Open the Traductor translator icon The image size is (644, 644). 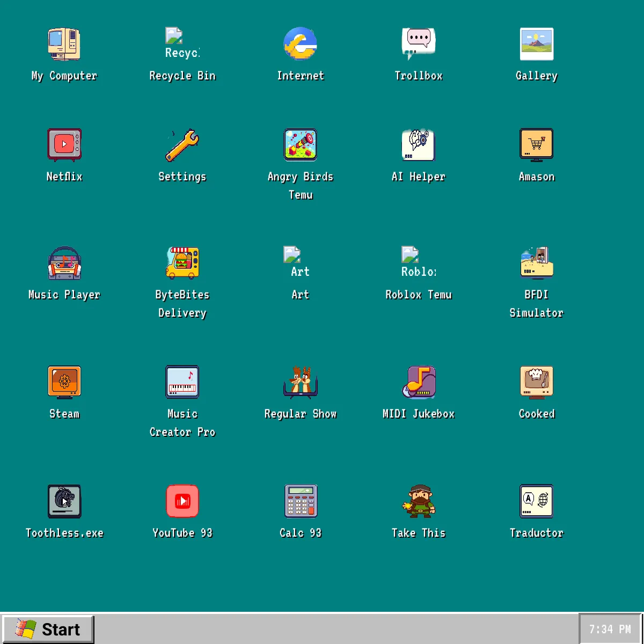pyautogui.click(x=537, y=501)
